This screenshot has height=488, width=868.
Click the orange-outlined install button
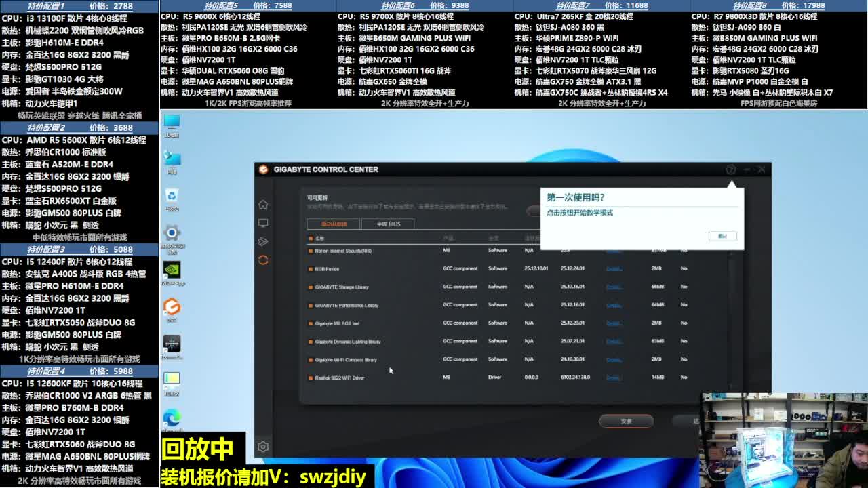tap(626, 421)
